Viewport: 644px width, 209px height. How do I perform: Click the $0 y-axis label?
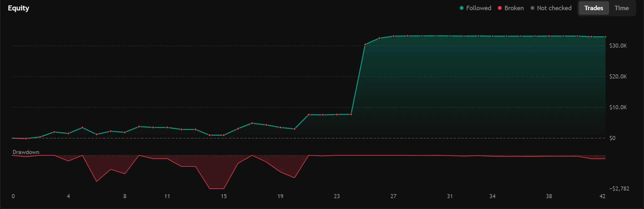click(612, 138)
